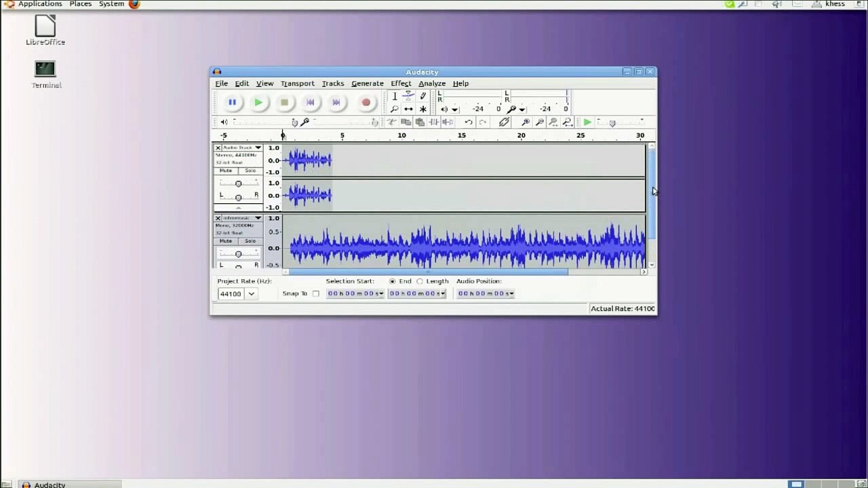The width and height of the screenshot is (868, 488).
Task: Click the output volume slider in mixer toolbar
Action: tap(264, 122)
